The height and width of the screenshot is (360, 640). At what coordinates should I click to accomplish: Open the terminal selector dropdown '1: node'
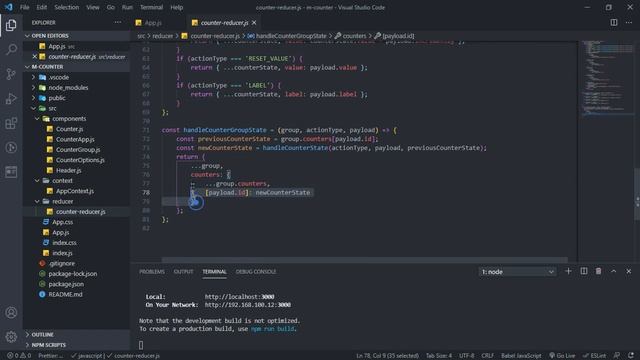pos(517,272)
